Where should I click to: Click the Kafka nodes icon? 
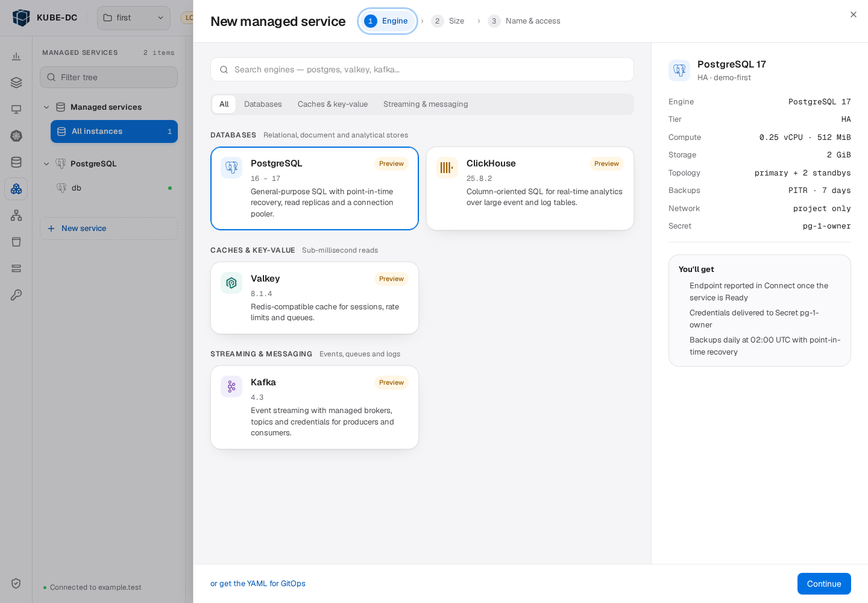(231, 387)
